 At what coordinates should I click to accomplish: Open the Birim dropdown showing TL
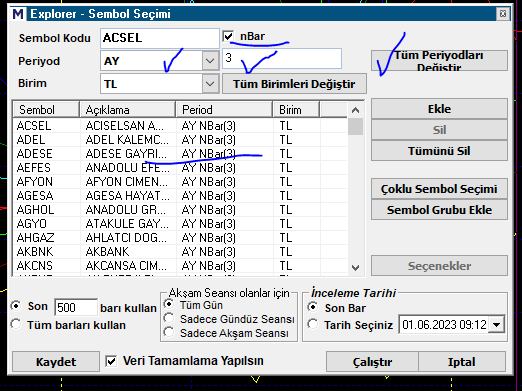[210, 83]
